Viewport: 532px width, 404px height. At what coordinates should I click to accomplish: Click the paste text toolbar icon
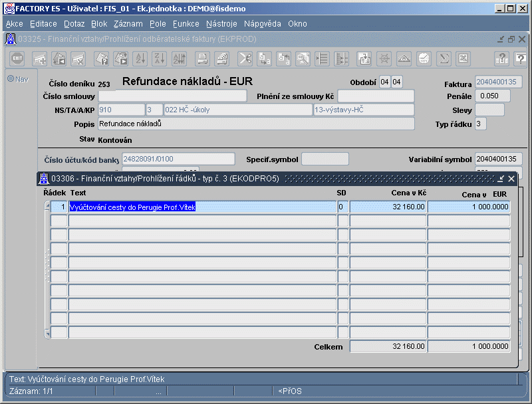[284, 59]
